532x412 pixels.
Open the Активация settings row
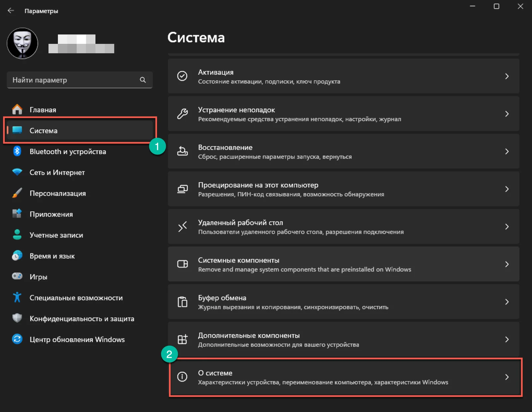click(x=343, y=76)
